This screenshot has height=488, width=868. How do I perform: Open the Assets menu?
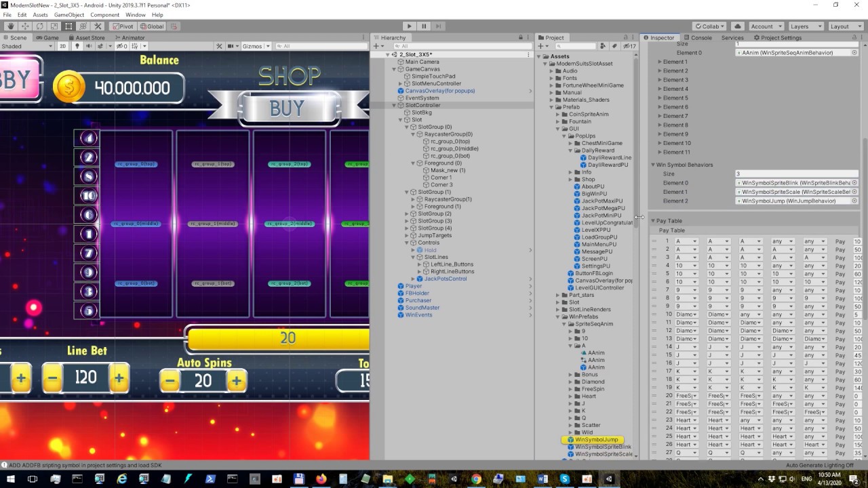click(40, 15)
